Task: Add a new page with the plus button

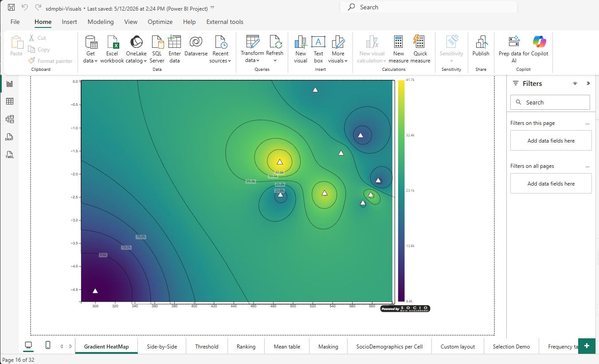Action: coord(587,346)
